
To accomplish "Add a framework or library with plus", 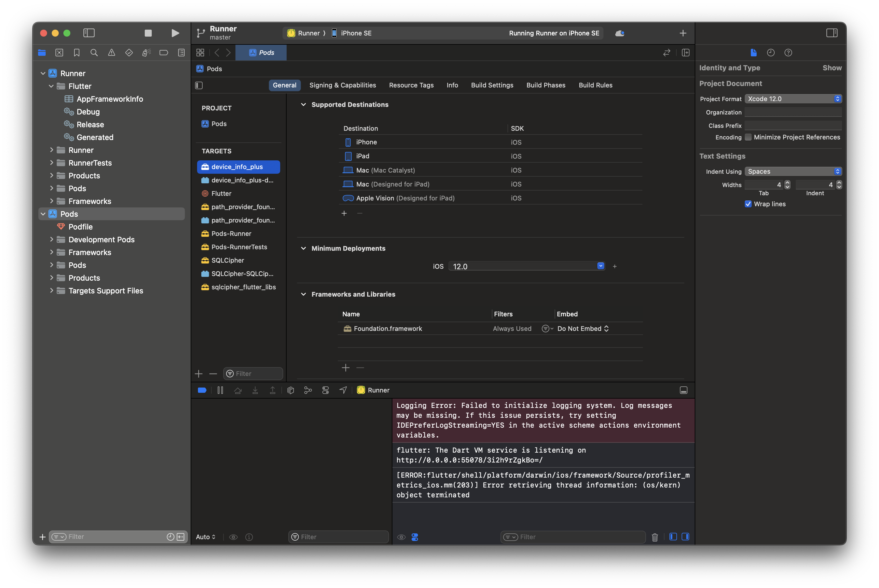I will point(346,368).
